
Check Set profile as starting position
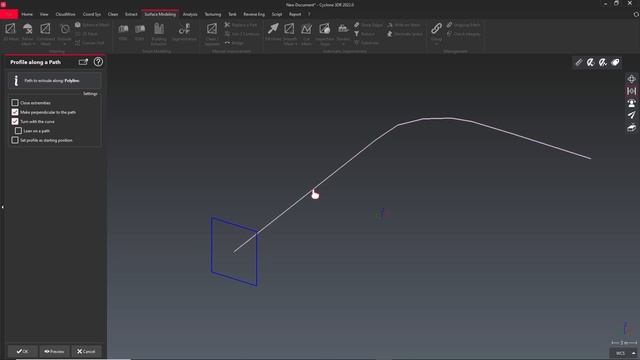click(x=15, y=140)
